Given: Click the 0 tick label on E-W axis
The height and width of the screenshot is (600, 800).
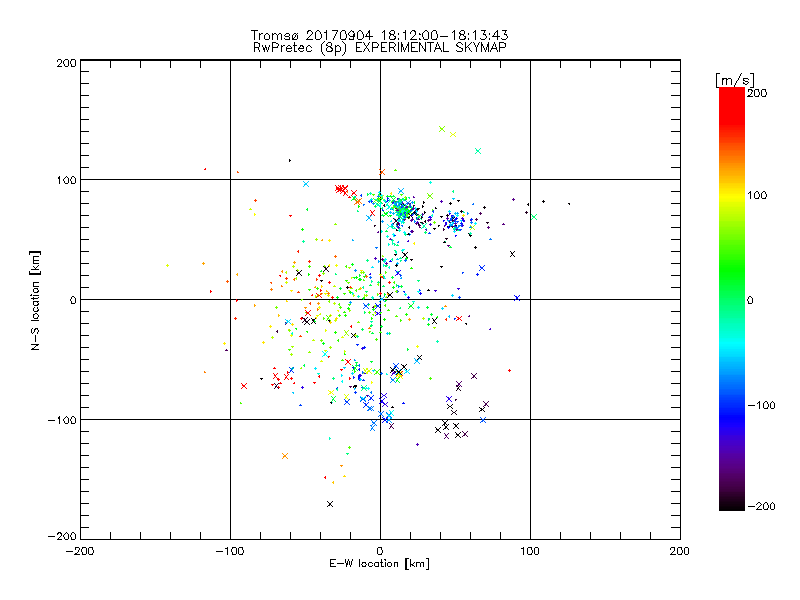Looking at the screenshot, I should click(x=380, y=551).
